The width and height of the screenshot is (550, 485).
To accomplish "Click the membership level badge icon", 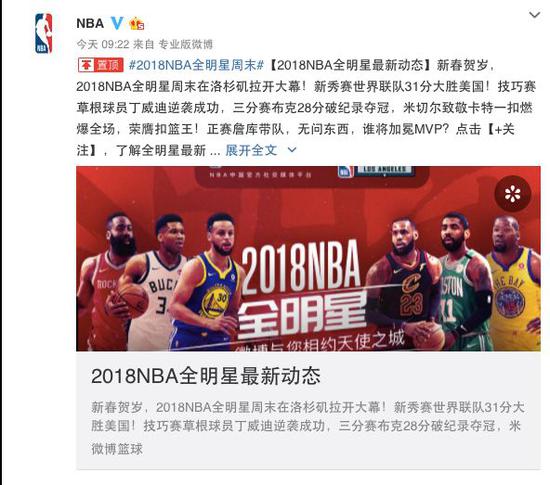I will [x=137, y=23].
